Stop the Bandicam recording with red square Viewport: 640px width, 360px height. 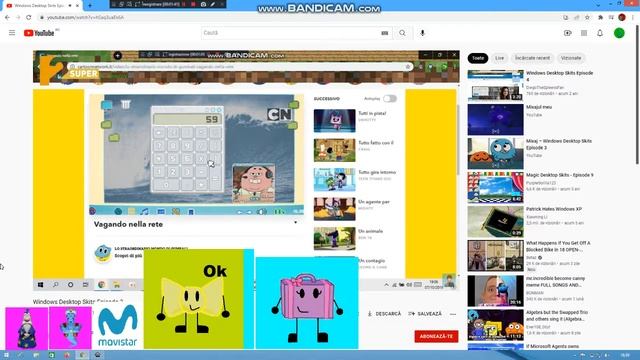[193, 4]
